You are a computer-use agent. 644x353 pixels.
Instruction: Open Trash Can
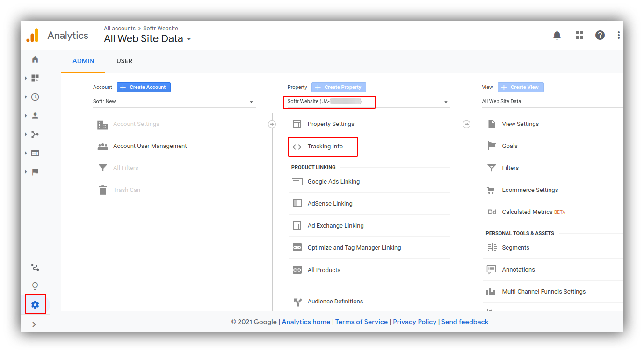pyautogui.click(x=127, y=190)
